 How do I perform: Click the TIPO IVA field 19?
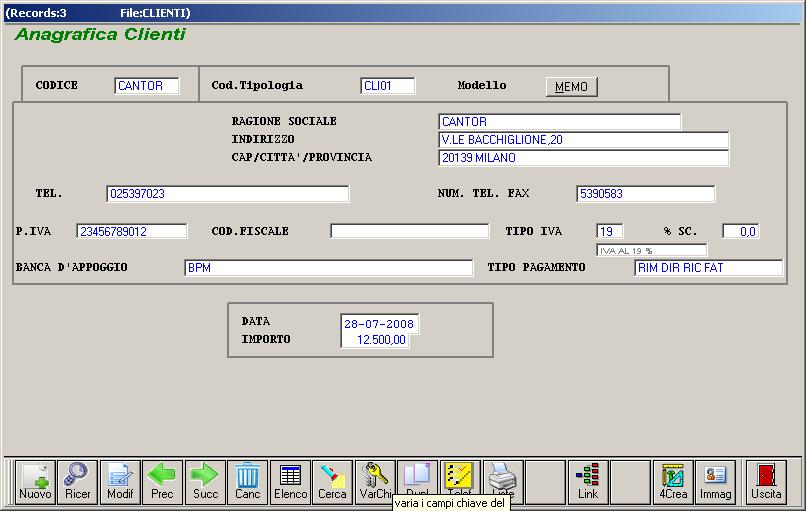(x=610, y=231)
